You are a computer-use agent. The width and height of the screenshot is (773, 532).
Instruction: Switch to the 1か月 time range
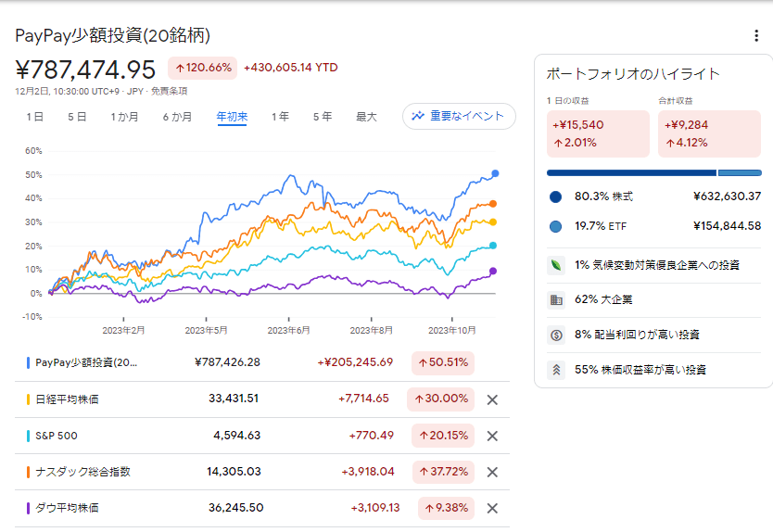point(124,117)
